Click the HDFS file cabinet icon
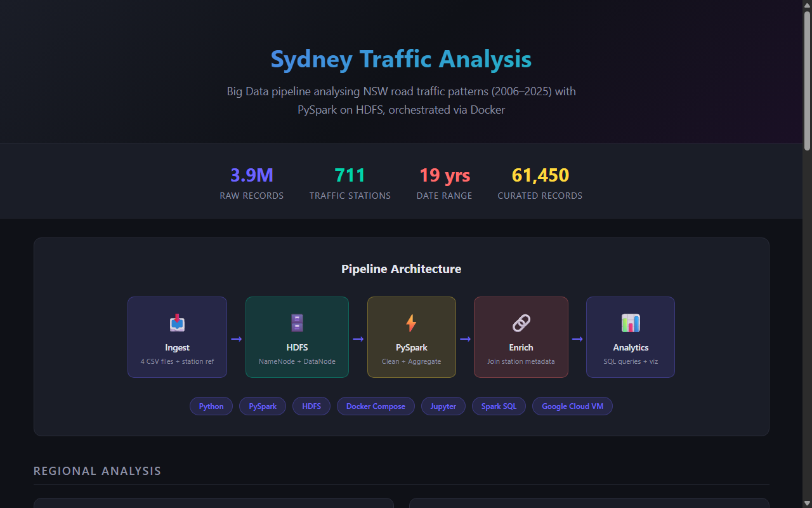 pyautogui.click(x=297, y=323)
